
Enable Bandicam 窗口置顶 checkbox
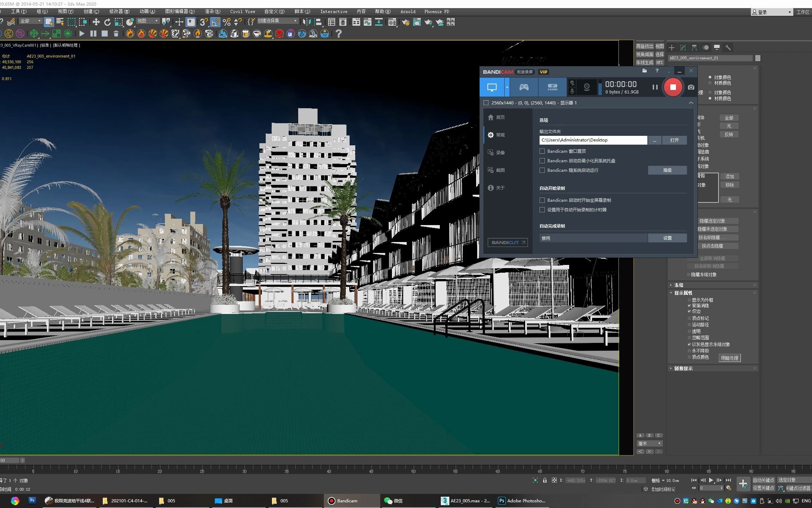[x=542, y=151]
